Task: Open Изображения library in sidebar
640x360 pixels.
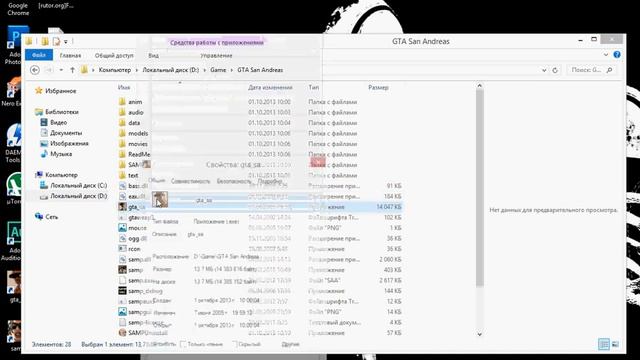Action: pyautogui.click(x=64, y=143)
